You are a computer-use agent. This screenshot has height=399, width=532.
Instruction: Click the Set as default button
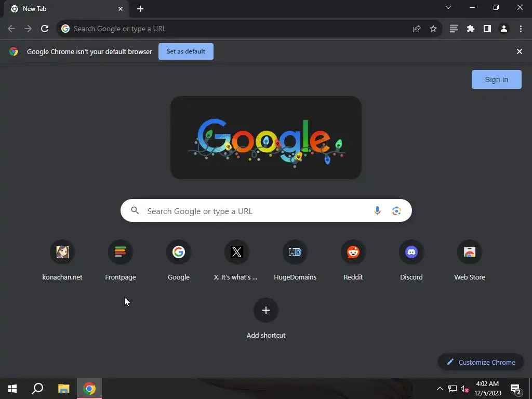186,51
